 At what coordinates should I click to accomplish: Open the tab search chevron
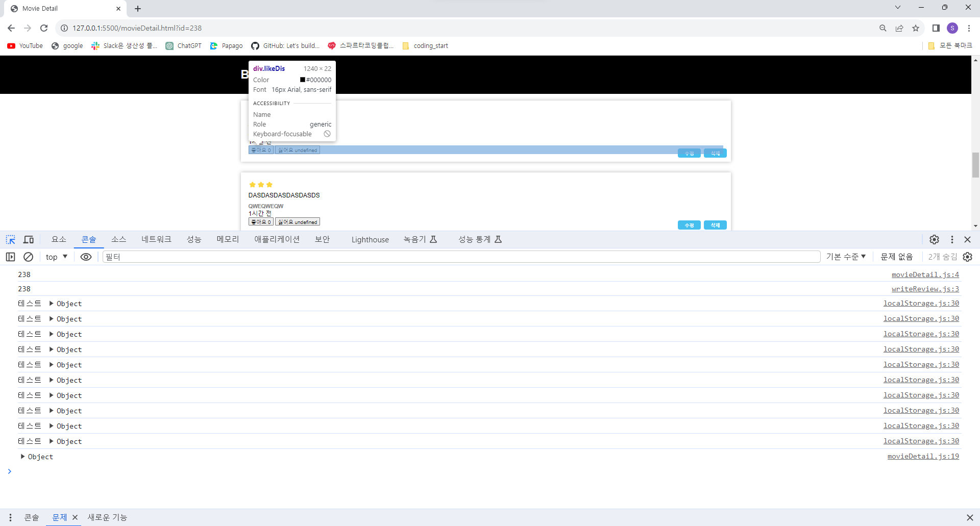click(x=898, y=7)
